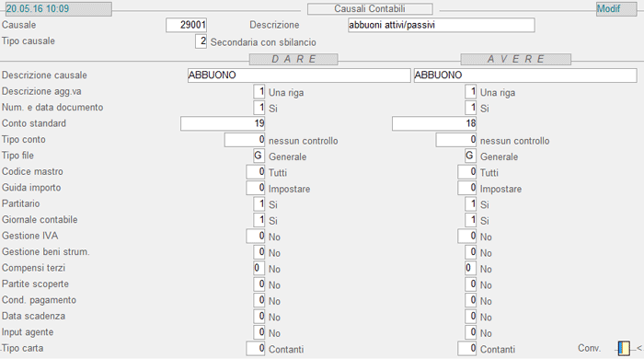Click the AVERE Guida importo field

(467, 188)
